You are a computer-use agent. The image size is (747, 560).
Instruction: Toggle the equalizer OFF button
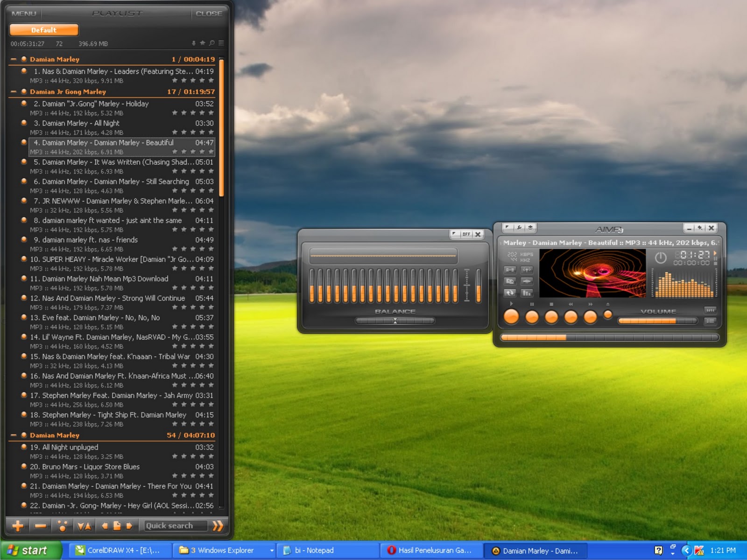tap(466, 234)
